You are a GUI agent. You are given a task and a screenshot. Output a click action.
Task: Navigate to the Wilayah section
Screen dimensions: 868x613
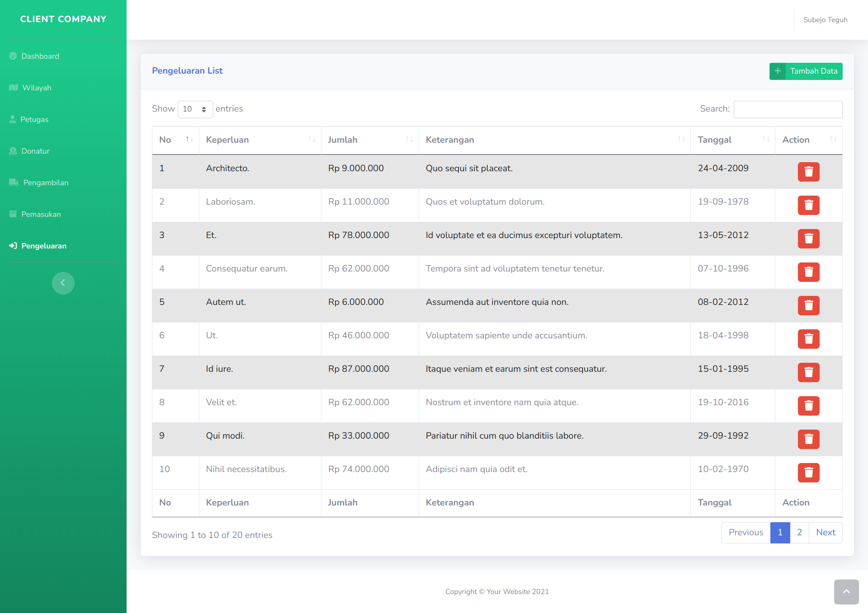[x=37, y=88]
